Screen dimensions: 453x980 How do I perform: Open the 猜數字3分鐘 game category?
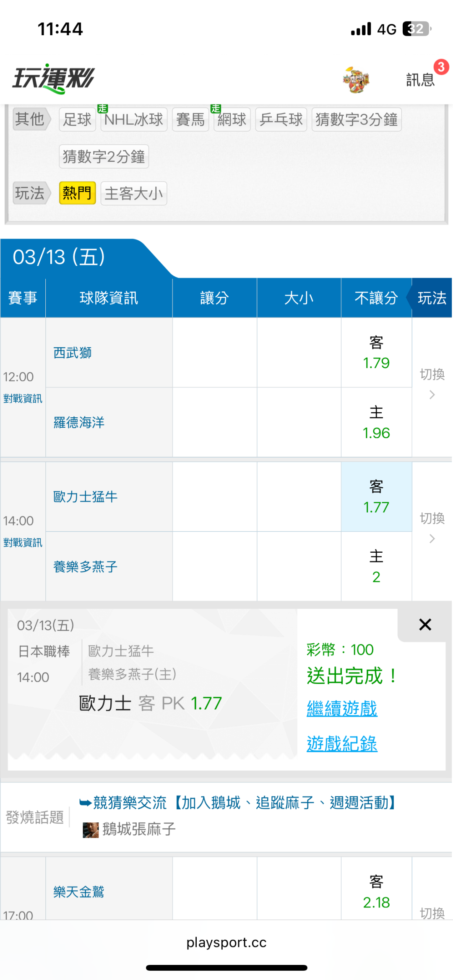click(x=356, y=120)
